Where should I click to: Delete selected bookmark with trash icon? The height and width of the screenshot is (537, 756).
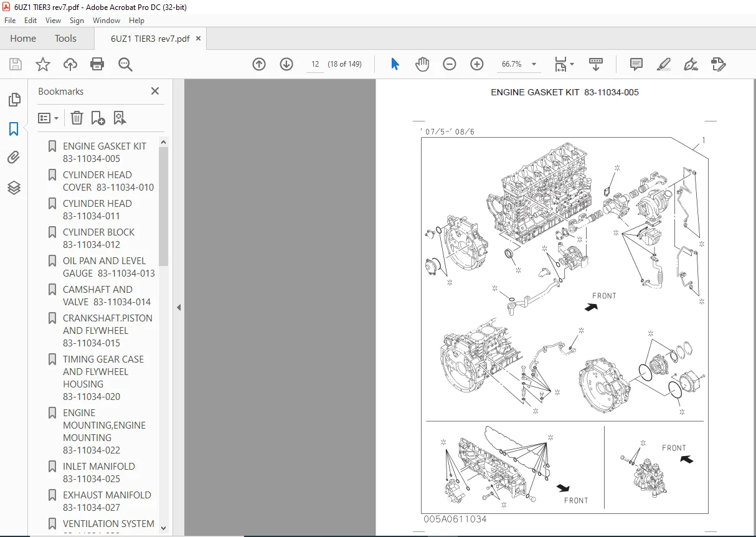click(77, 118)
